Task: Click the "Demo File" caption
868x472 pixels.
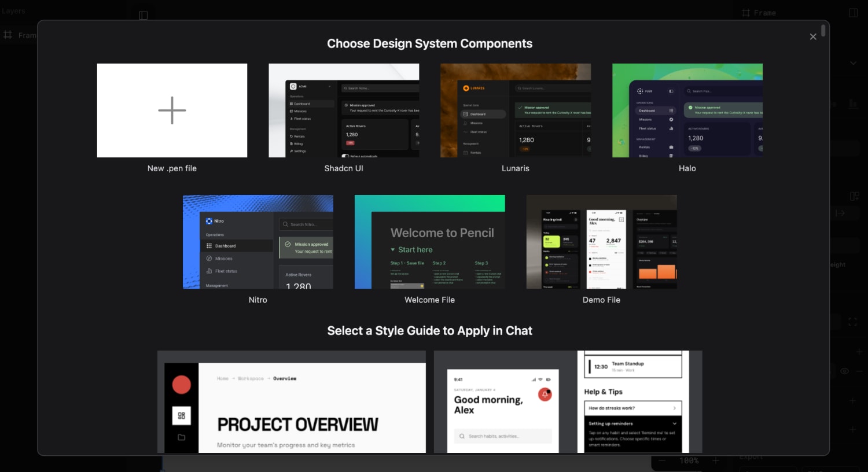Action: 602,300
